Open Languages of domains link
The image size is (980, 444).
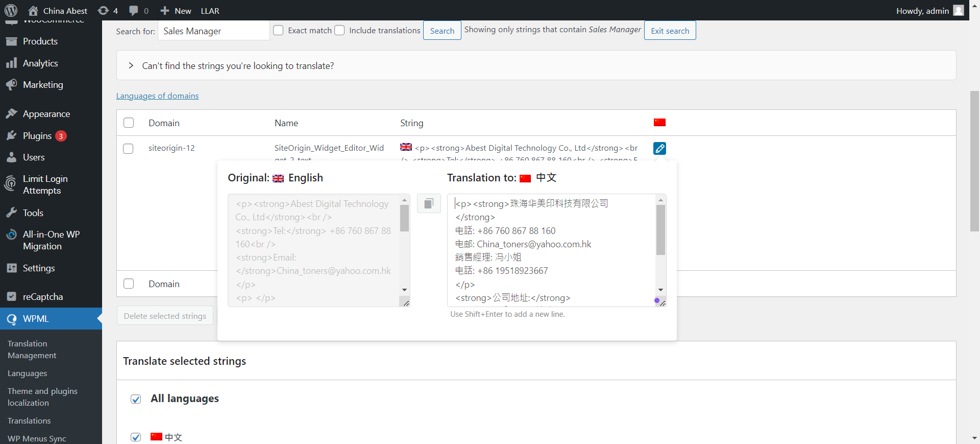click(157, 96)
